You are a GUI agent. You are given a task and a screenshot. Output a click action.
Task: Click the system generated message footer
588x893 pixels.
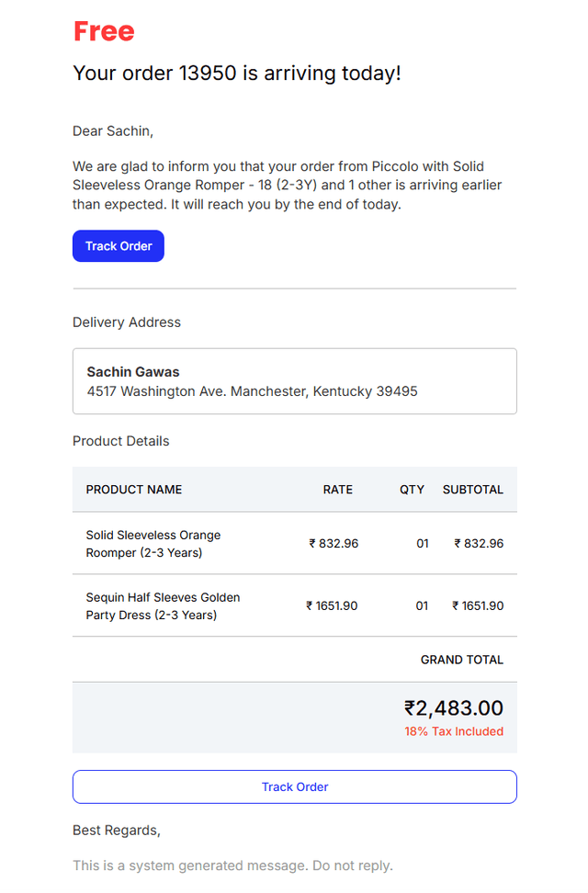point(233,865)
